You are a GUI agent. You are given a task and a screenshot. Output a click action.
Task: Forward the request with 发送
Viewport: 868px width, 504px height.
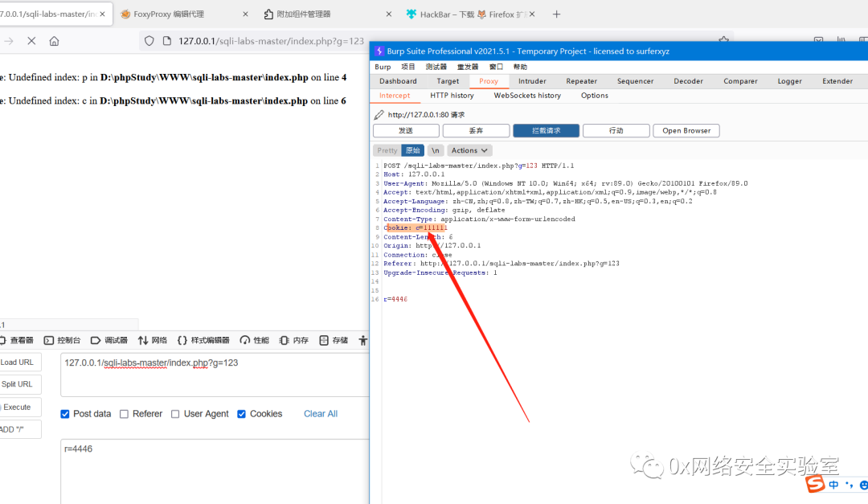pos(407,131)
